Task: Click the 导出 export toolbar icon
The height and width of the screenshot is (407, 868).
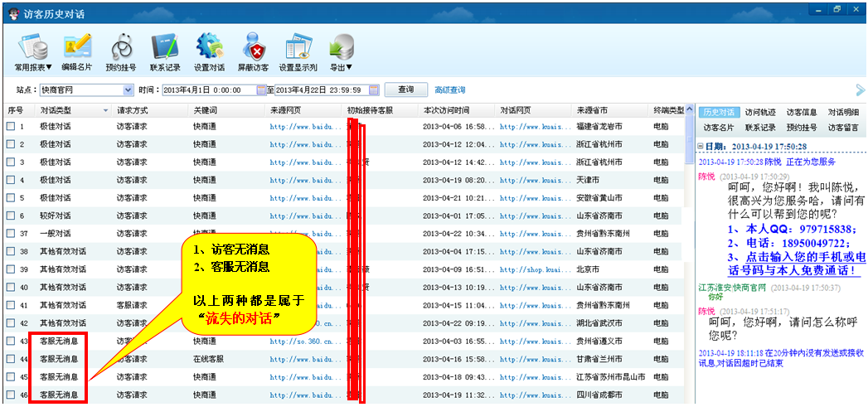Action: coord(341,46)
